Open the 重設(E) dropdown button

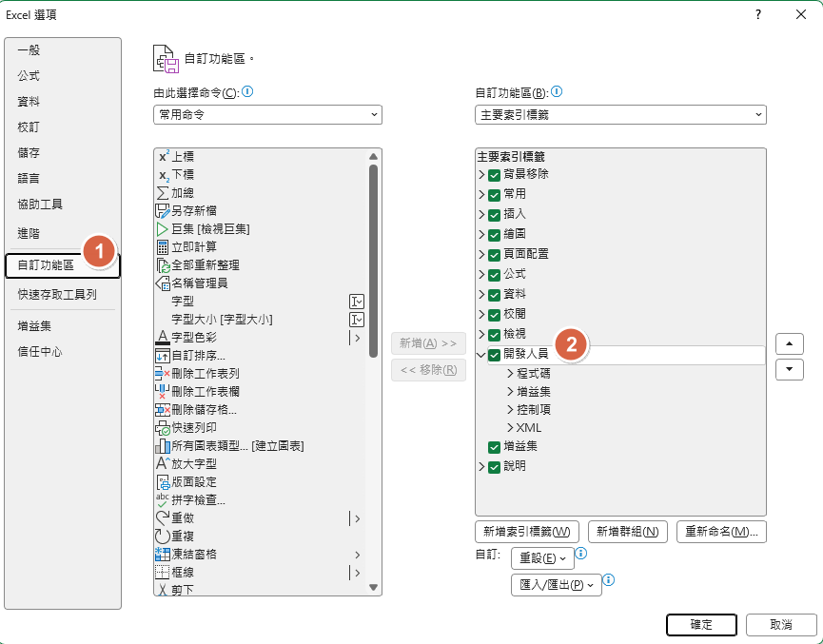(542, 558)
